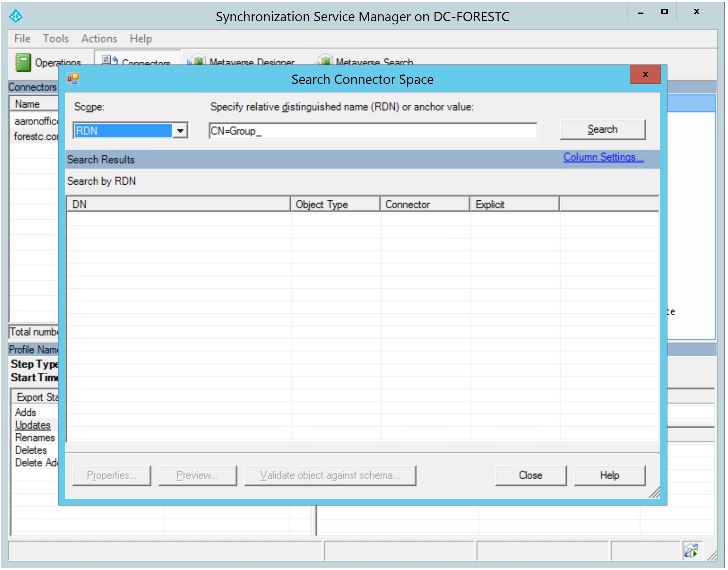The image size is (728, 570).
Task: Open the Actions menu
Action: coord(99,38)
